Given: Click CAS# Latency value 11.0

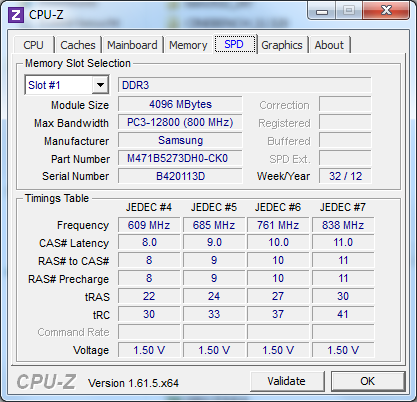Looking at the screenshot, I should click(343, 242).
